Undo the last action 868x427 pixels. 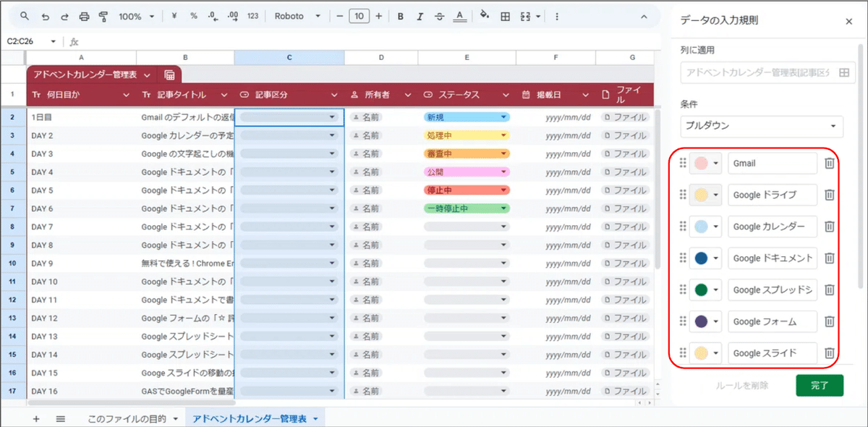tap(46, 16)
